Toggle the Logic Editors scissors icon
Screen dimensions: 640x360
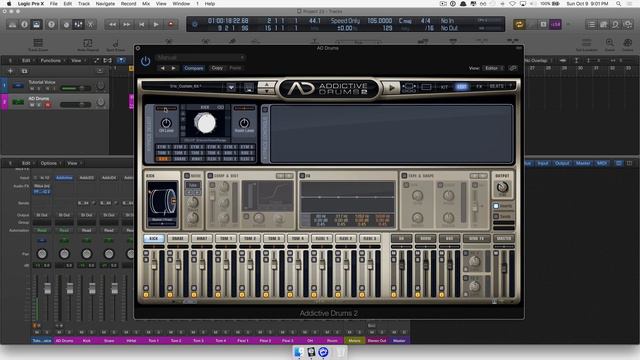pos(91,24)
